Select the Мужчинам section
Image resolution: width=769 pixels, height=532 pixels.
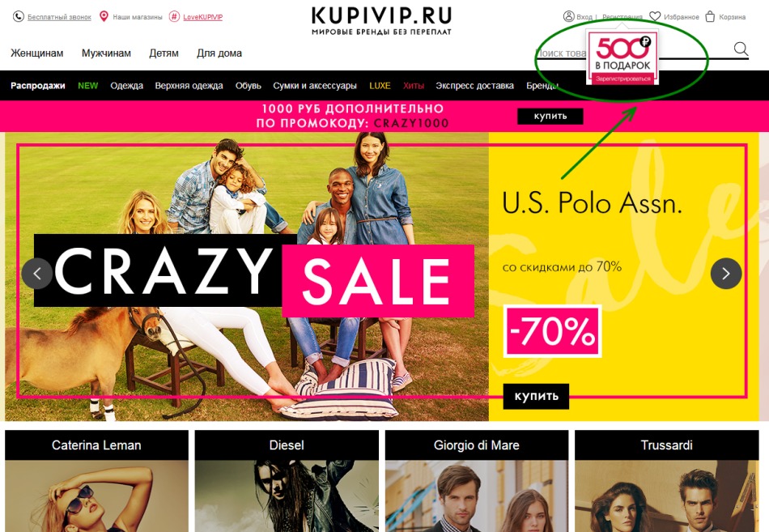(106, 53)
